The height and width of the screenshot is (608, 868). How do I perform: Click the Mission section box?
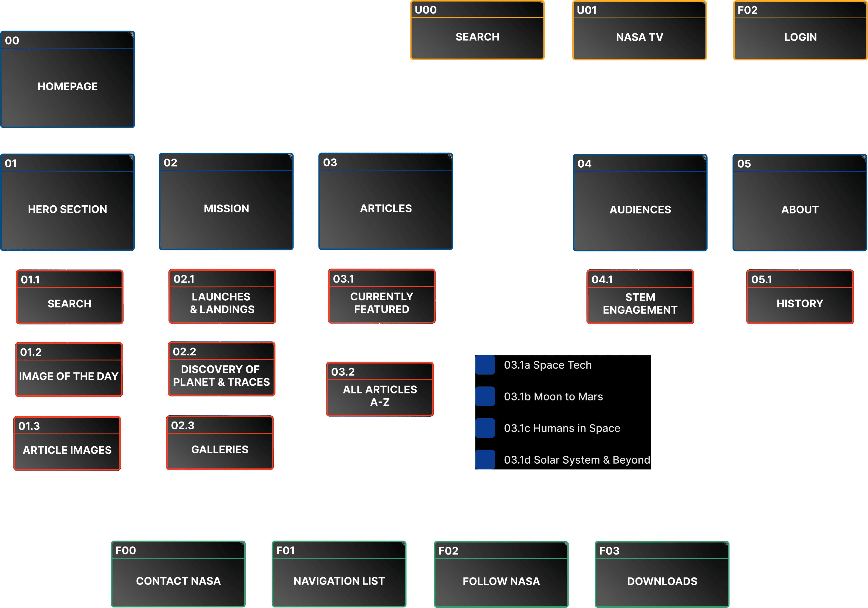(x=226, y=208)
